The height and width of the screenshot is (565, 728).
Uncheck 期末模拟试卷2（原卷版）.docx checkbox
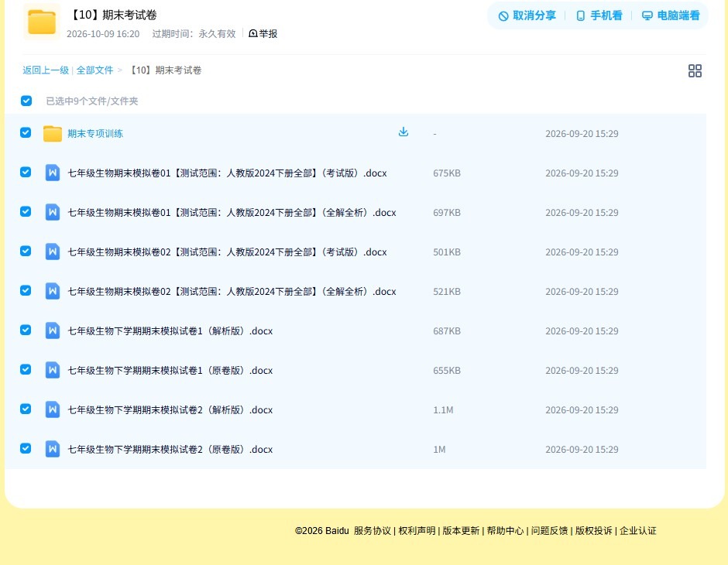[x=26, y=448]
